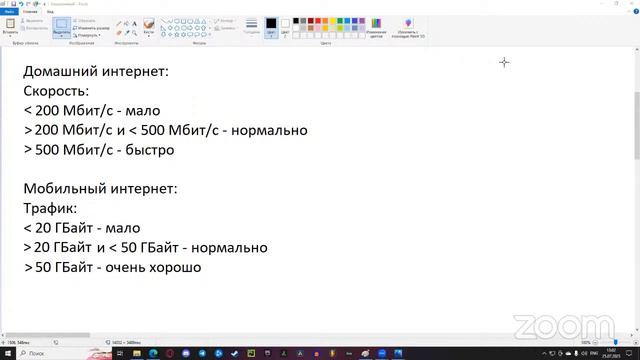Open the blue Help question-mark icon
640x360 pixels.
(636, 11)
